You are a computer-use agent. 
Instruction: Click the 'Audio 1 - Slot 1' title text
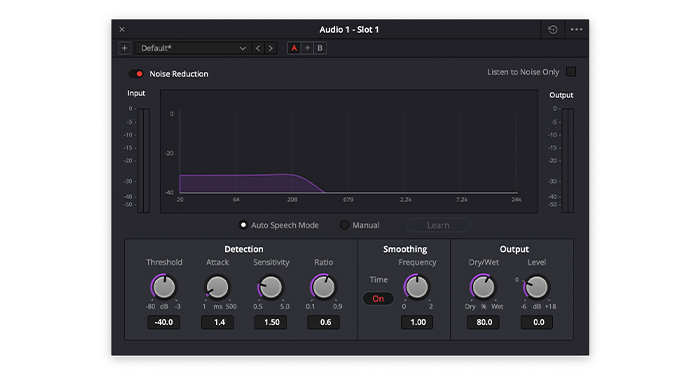click(x=349, y=29)
